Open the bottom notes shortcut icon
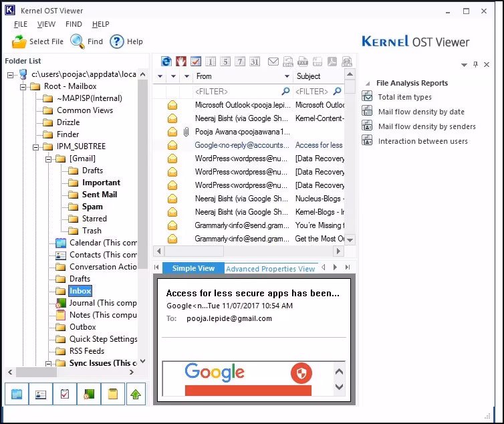504x424 pixels. 113,394
